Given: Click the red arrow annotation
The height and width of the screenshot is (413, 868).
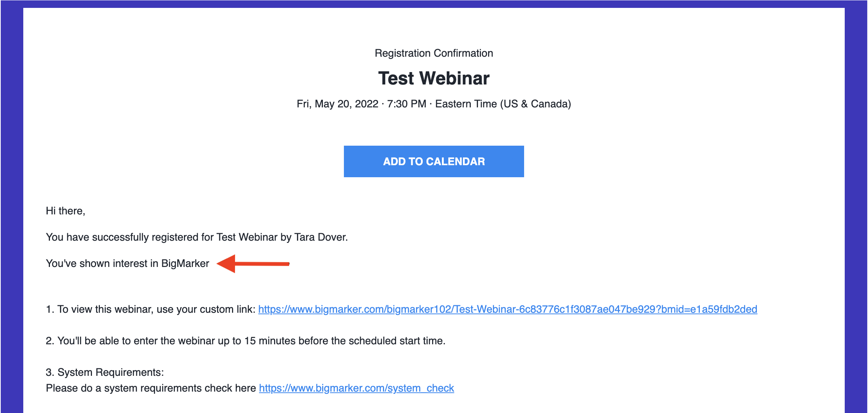Looking at the screenshot, I should [x=253, y=264].
